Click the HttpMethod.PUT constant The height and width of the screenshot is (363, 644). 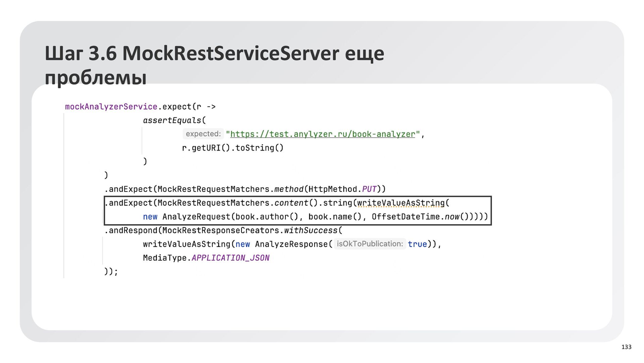pos(369,189)
